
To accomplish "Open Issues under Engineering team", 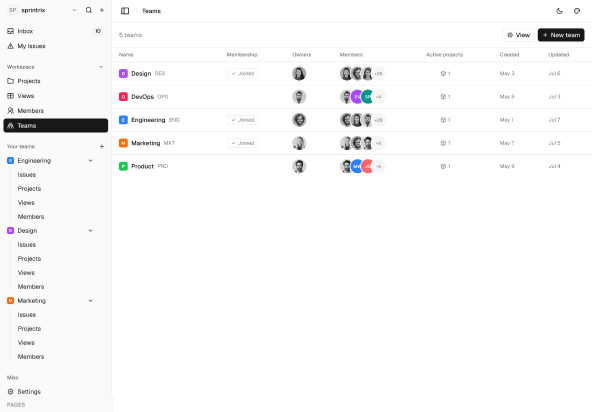I will pyautogui.click(x=26, y=174).
